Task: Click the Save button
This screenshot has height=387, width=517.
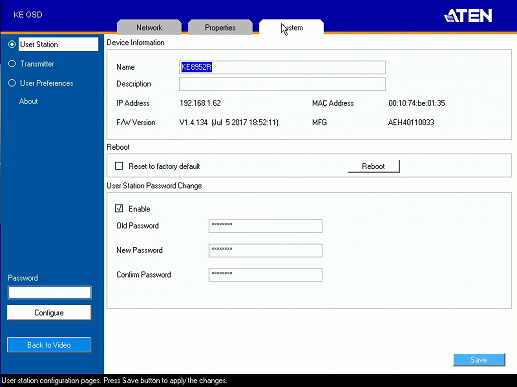Action: tap(479, 360)
